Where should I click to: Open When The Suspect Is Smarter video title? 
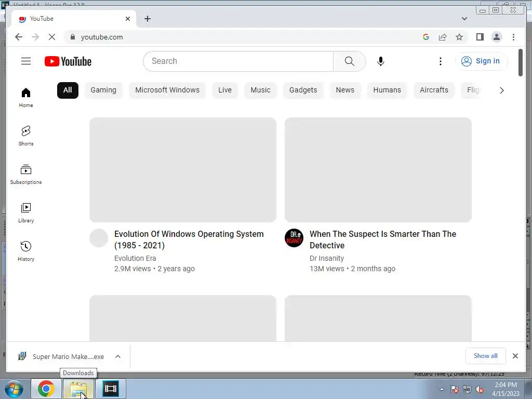(x=383, y=240)
